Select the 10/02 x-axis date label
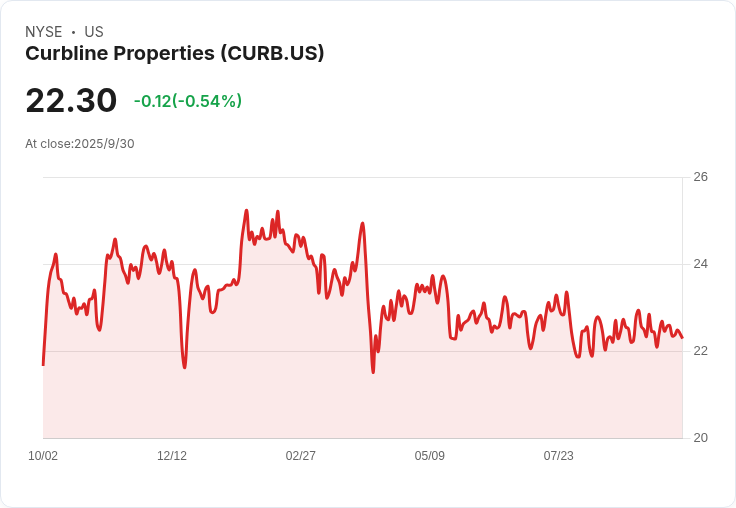 43,455
